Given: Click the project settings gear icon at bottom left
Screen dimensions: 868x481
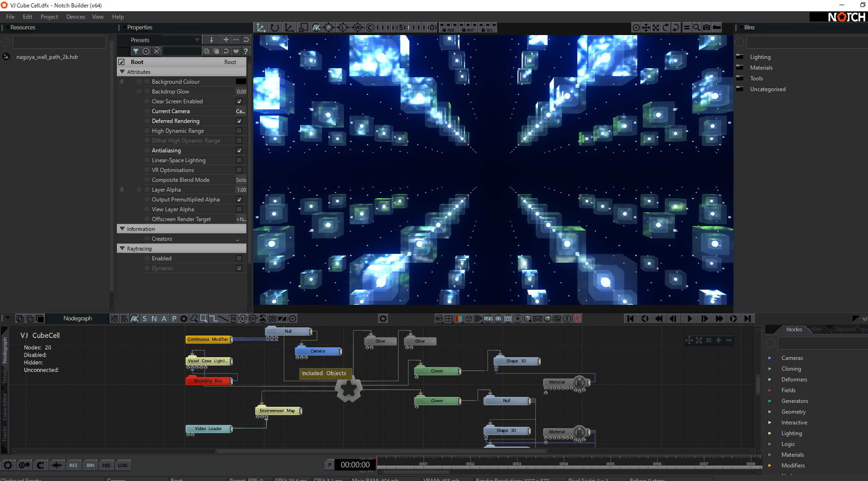Looking at the screenshot, I should [x=8, y=465].
